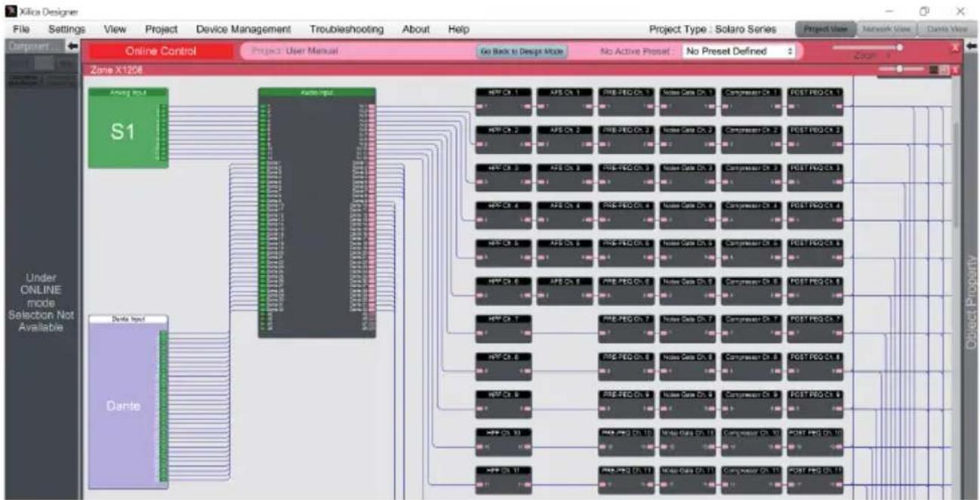Select the AFS Ch. 4 module
This screenshot has height=500, width=980.
pyautogui.click(x=565, y=215)
